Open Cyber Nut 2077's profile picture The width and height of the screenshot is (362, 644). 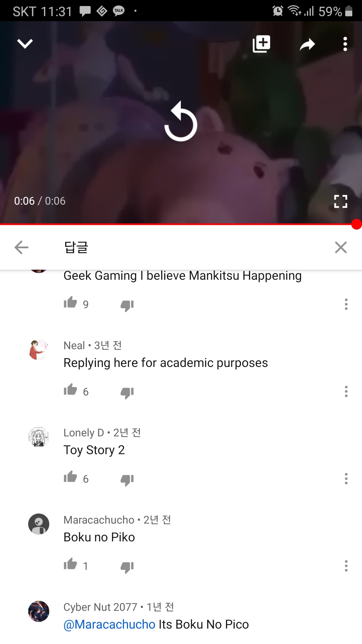tap(39, 611)
